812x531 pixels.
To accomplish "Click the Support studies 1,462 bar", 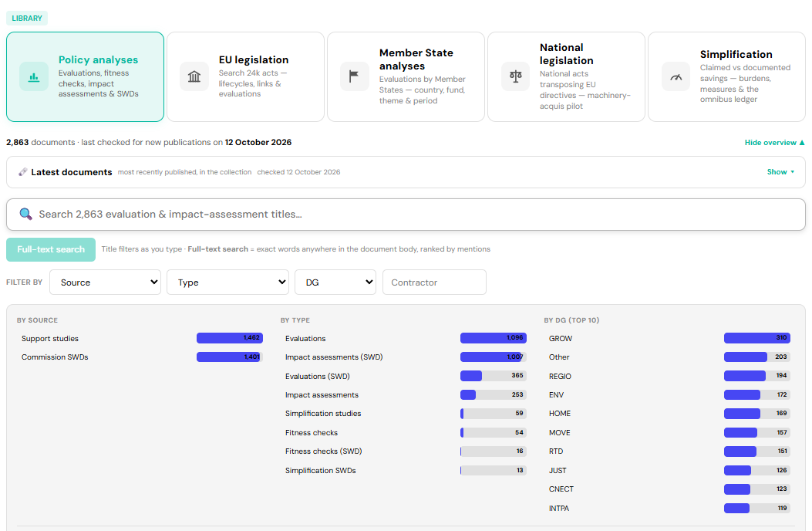I will click(x=230, y=338).
